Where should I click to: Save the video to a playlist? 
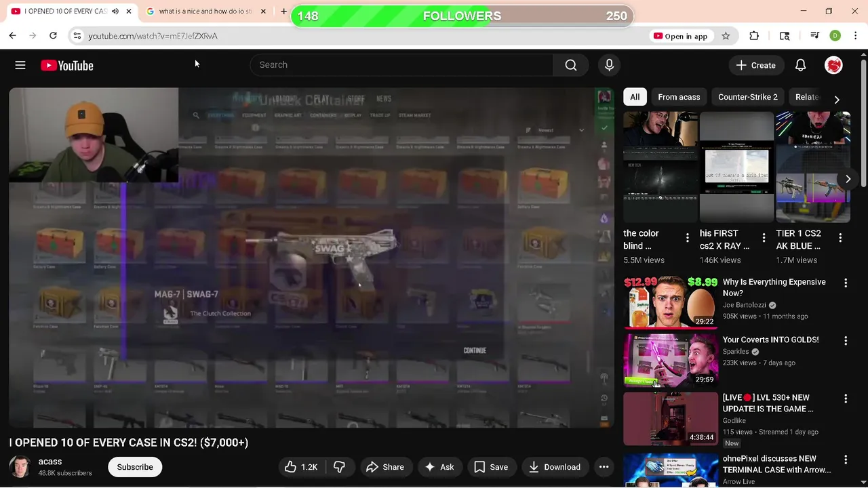(x=491, y=467)
